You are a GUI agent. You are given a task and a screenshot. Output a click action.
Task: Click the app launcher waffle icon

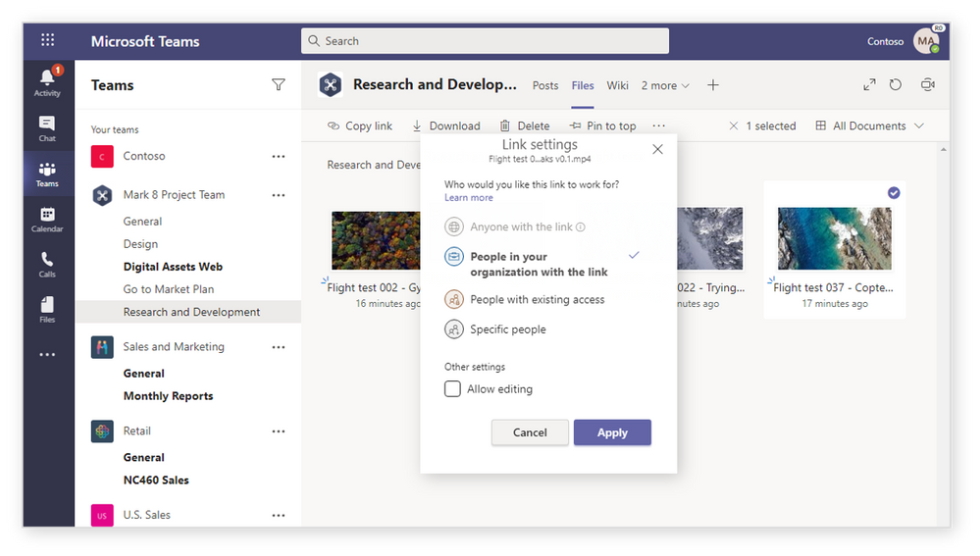pos(48,41)
